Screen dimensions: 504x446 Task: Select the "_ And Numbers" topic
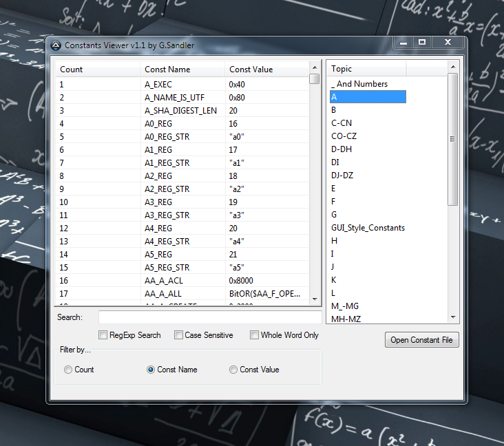(x=359, y=84)
